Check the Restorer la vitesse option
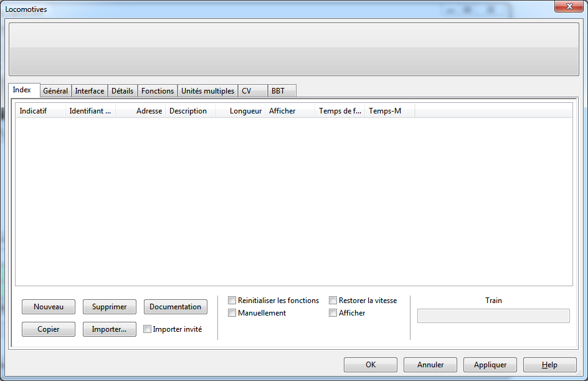This screenshot has width=588, height=381. click(333, 301)
